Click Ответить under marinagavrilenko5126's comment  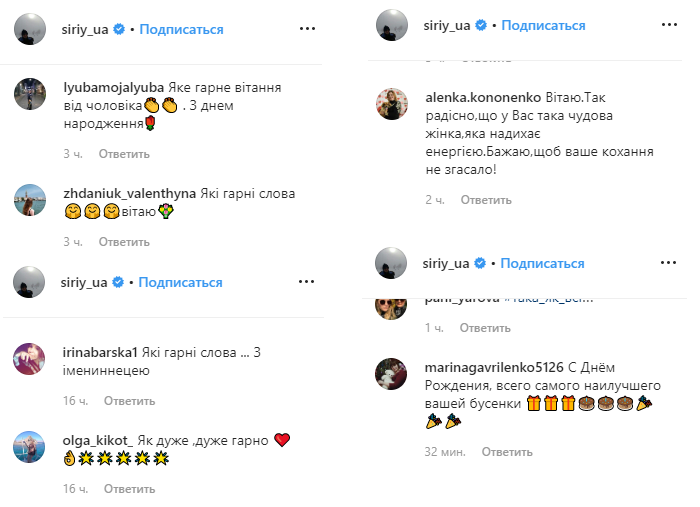[507, 451]
